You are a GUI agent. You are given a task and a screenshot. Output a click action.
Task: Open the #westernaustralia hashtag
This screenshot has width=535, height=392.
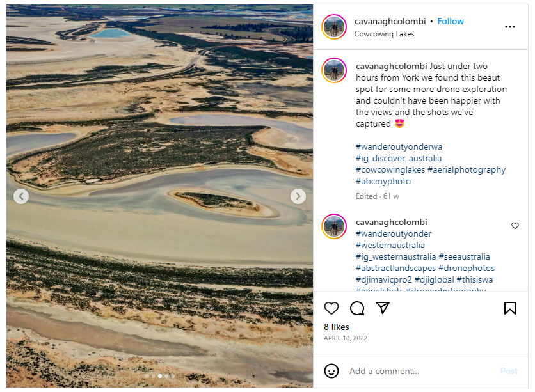pos(390,245)
